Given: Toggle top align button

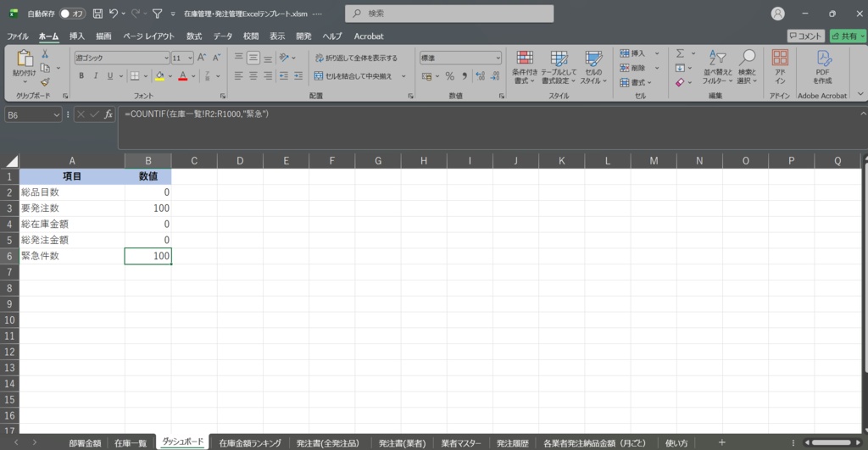Looking at the screenshot, I should click(238, 58).
